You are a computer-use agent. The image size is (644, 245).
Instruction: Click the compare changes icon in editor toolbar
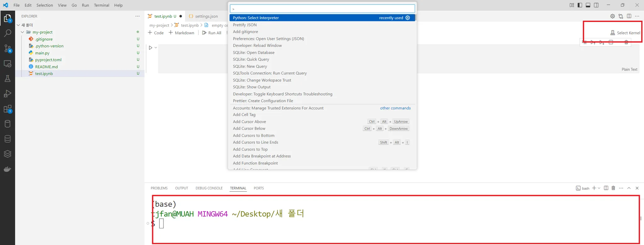(x=621, y=16)
